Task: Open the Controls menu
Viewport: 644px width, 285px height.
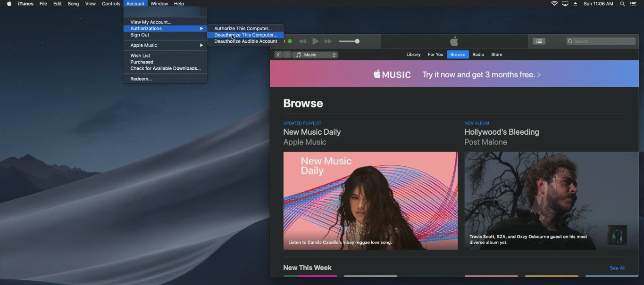Action: click(111, 4)
